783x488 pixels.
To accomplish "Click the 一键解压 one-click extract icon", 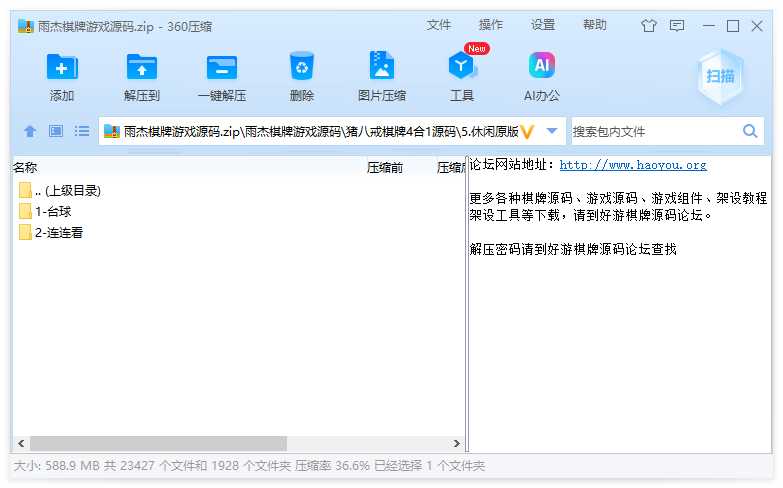I will (x=222, y=67).
